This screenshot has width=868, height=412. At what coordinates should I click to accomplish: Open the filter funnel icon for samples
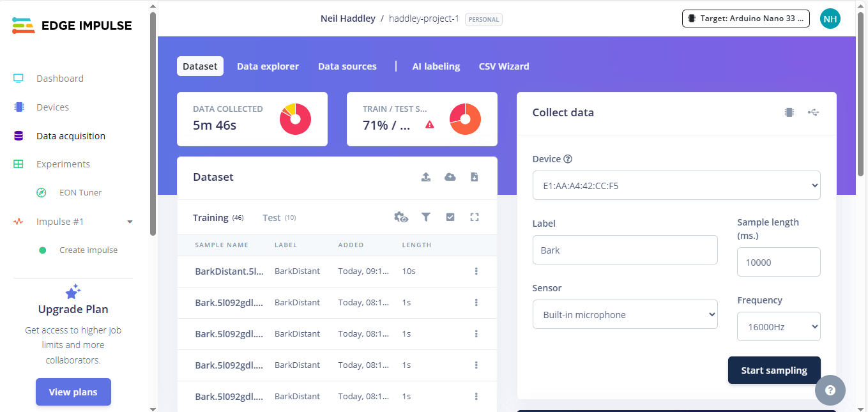point(426,217)
